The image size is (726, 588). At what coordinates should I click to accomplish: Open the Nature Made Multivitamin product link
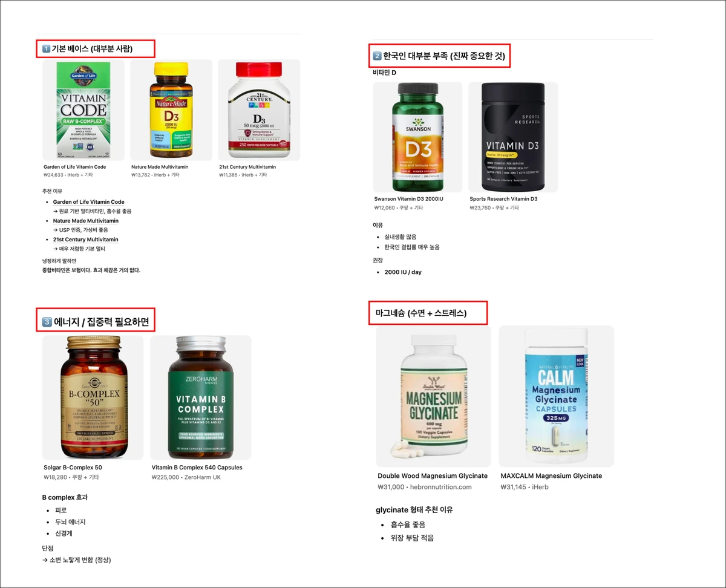click(160, 167)
